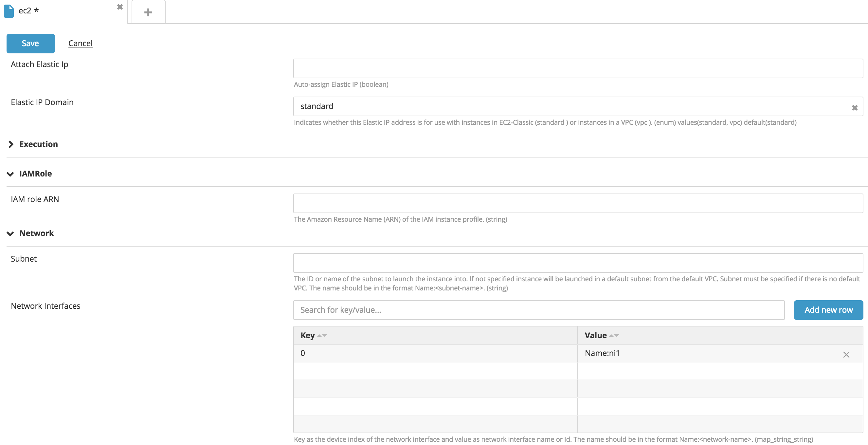The width and height of the screenshot is (868, 445).
Task: Close the ec2 tab
Action: (119, 7)
